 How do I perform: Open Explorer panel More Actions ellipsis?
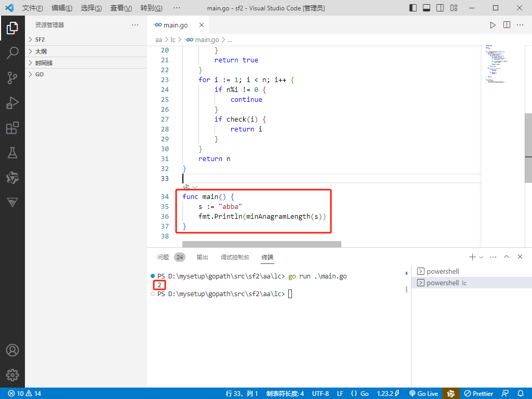tap(135, 25)
